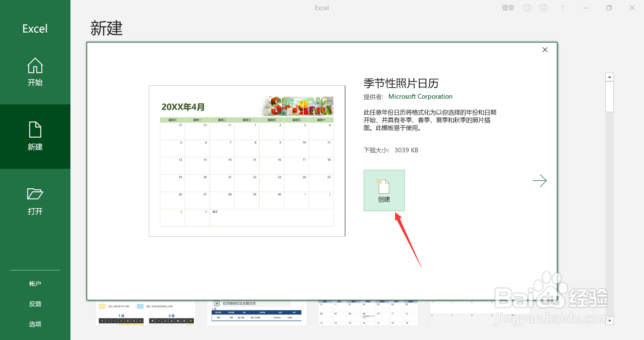Image resolution: width=644 pixels, height=340 pixels.
Task: Send a smile with happy face icon
Action: [x=527, y=8]
